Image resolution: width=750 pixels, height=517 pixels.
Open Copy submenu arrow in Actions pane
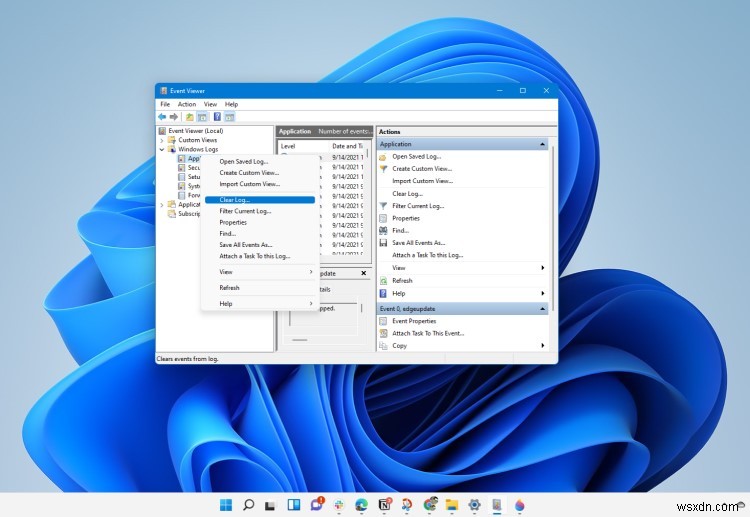pos(542,346)
